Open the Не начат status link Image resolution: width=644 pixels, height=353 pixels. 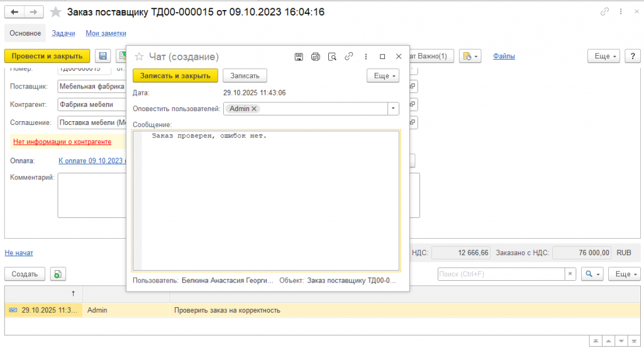[x=19, y=253]
